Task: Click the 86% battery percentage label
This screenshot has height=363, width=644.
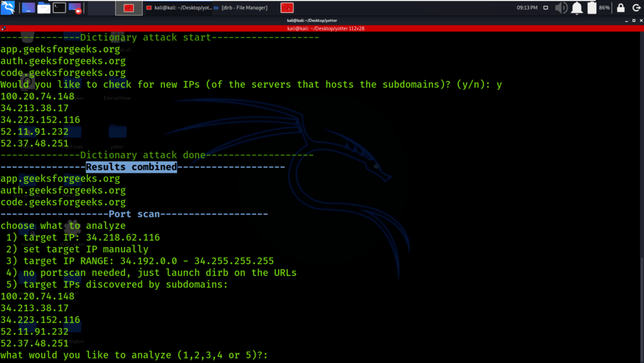Action: [604, 8]
